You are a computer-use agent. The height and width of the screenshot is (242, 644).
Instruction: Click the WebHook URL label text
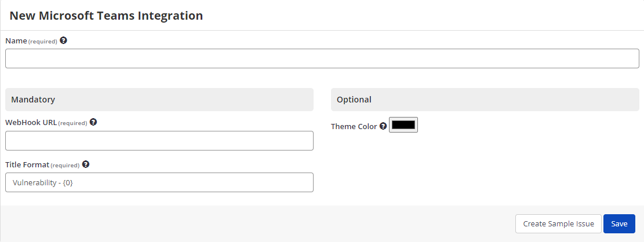point(31,123)
